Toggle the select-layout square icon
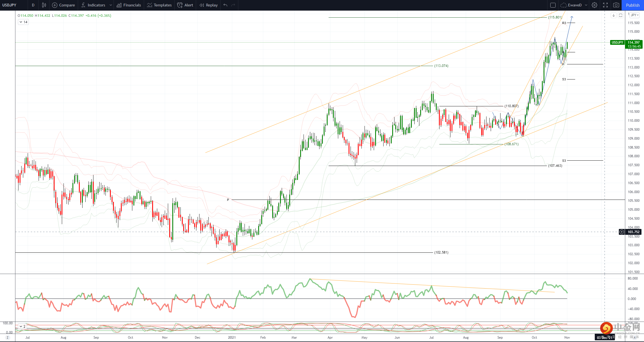The height and width of the screenshot is (342, 644). [x=553, y=5]
